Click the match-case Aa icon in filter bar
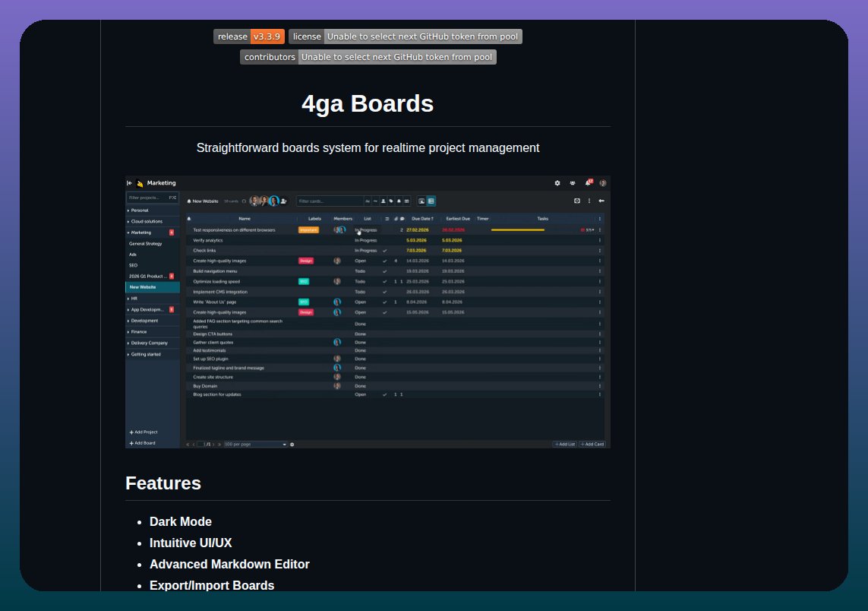 [x=367, y=201]
